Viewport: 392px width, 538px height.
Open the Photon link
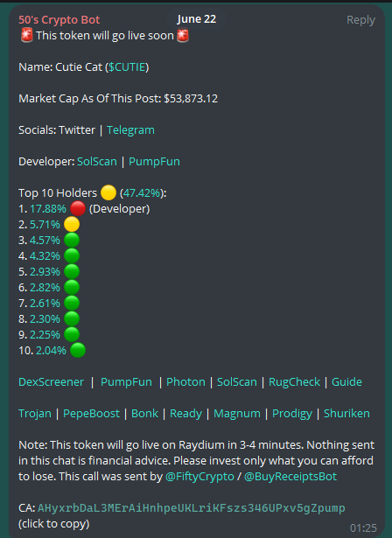(185, 382)
